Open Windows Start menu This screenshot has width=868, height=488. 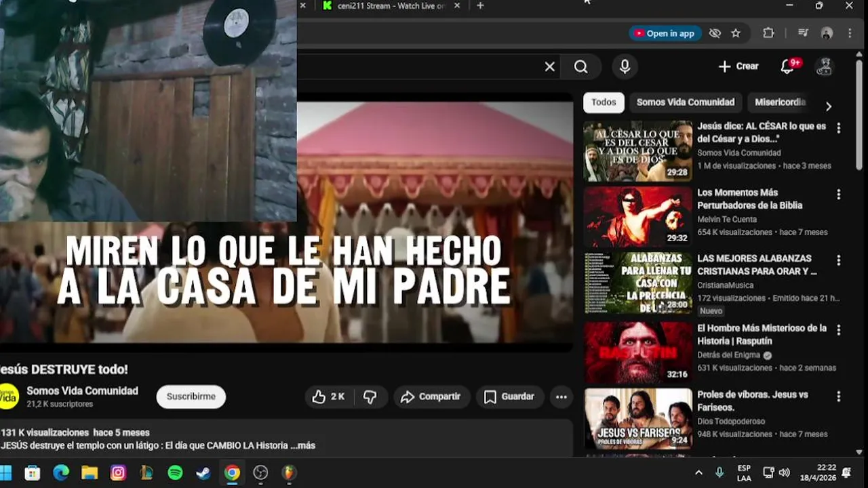click(5, 472)
